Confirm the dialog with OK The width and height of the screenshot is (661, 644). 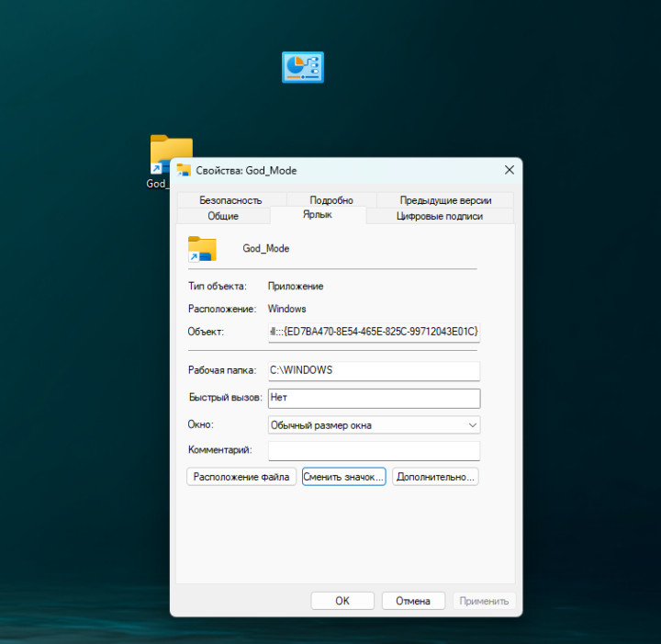342,601
